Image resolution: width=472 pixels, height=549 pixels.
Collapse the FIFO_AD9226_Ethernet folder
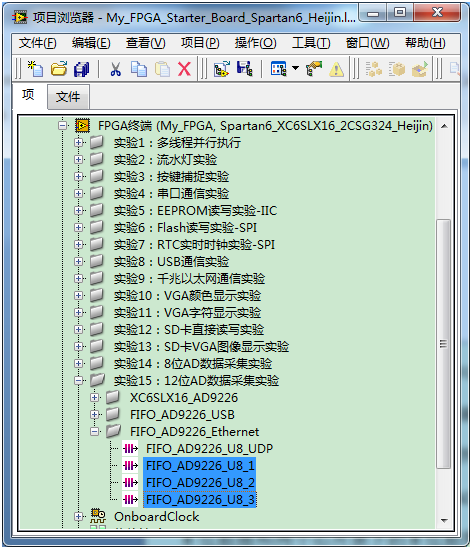tap(94, 432)
